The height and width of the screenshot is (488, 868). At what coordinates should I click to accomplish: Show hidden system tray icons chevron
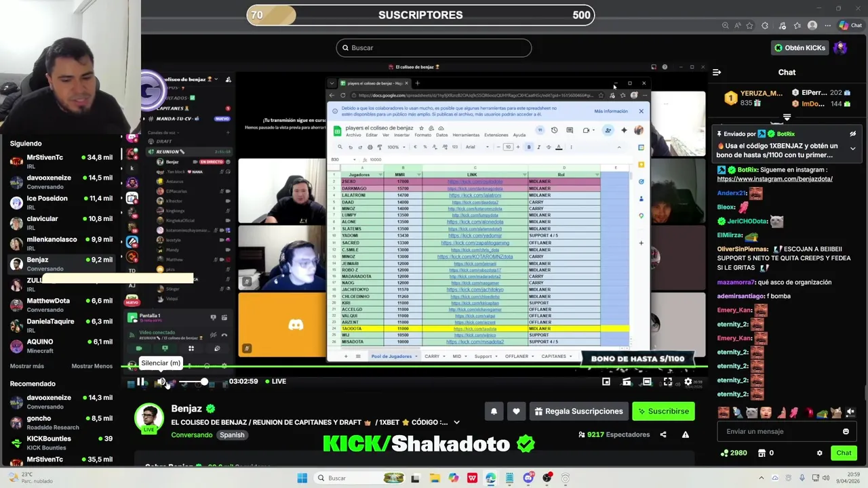(761, 478)
